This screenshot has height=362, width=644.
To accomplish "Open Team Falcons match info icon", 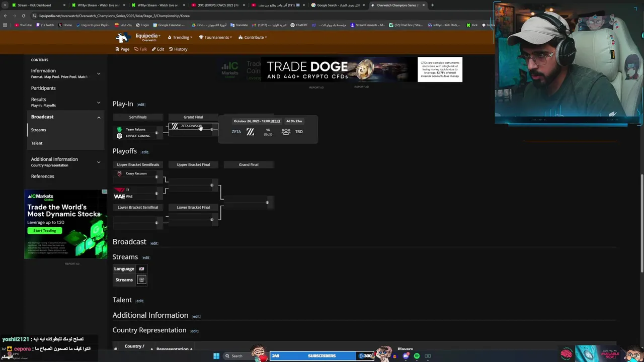I will point(156,133).
